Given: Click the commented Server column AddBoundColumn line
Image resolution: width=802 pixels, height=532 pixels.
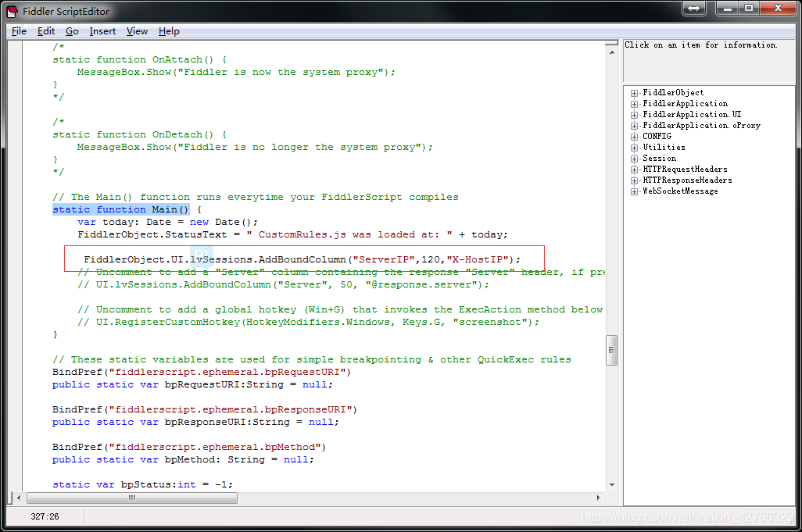Looking at the screenshot, I should tap(284, 284).
